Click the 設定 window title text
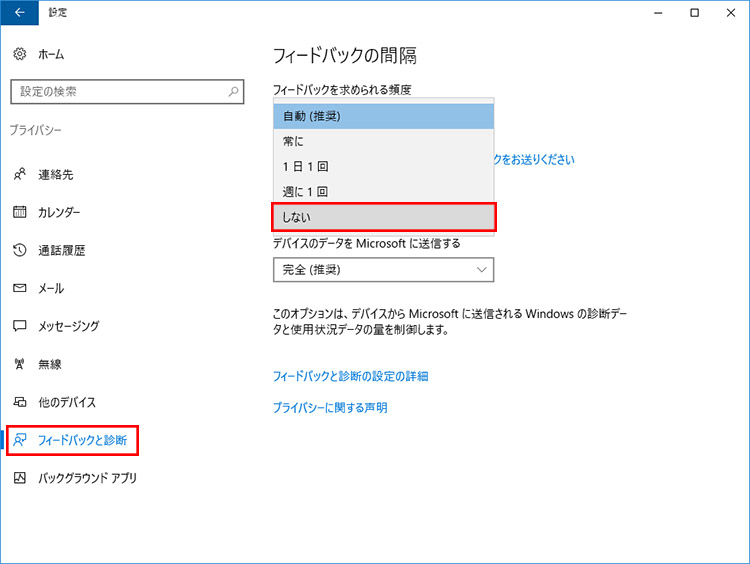 click(57, 12)
